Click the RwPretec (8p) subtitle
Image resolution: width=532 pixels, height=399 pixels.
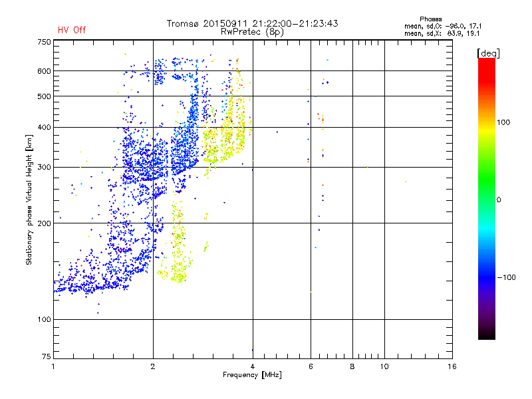(x=252, y=32)
